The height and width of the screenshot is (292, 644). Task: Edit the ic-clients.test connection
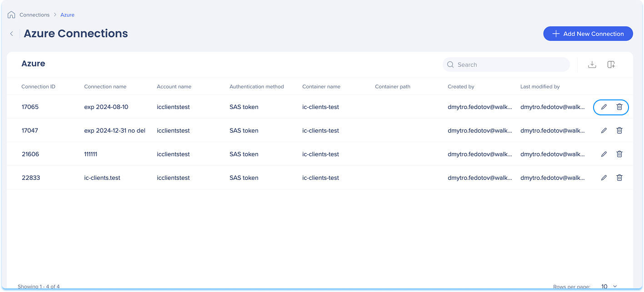(604, 178)
